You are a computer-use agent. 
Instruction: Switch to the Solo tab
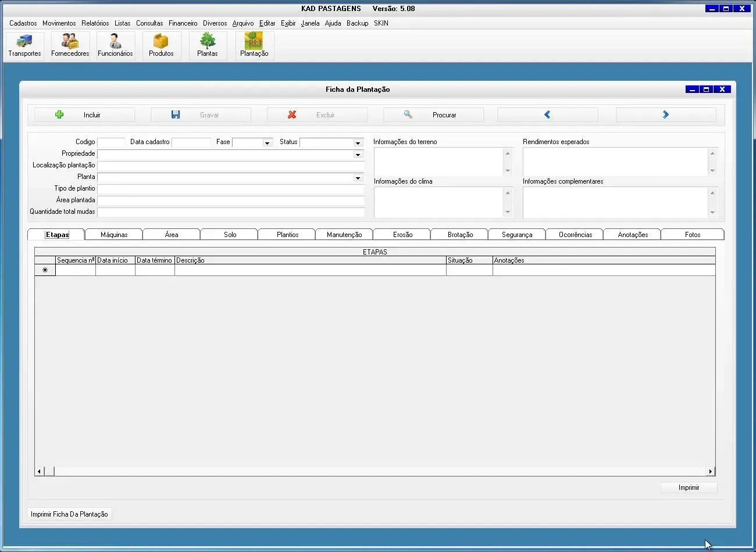tap(230, 235)
